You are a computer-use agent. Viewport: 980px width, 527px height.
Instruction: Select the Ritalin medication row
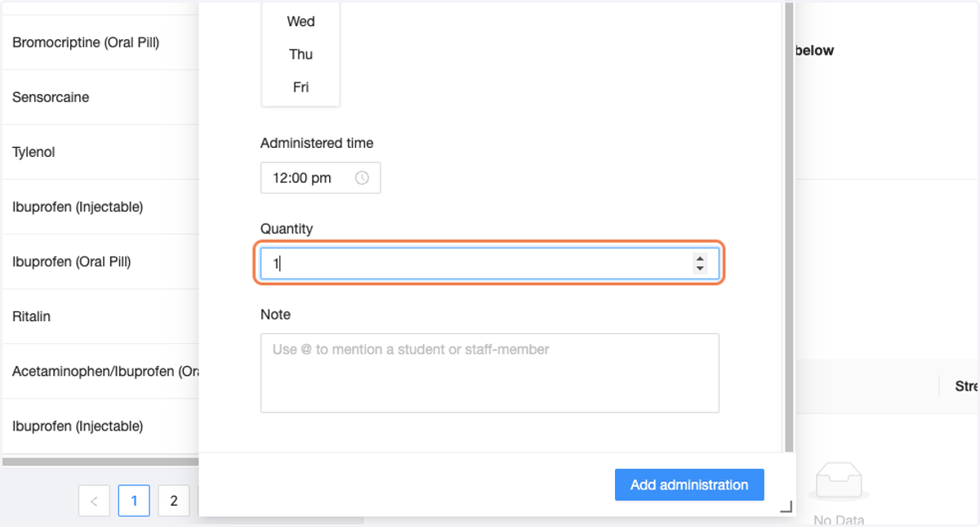click(100, 316)
